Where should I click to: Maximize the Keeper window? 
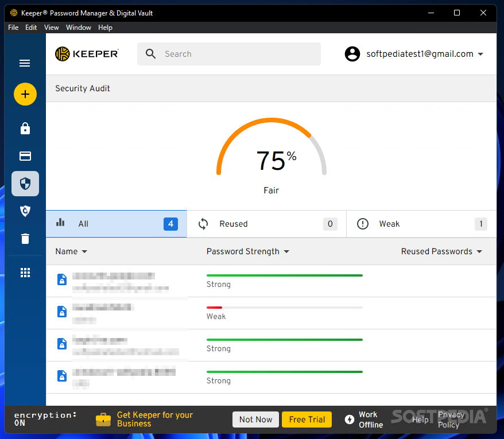click(457, 13)
